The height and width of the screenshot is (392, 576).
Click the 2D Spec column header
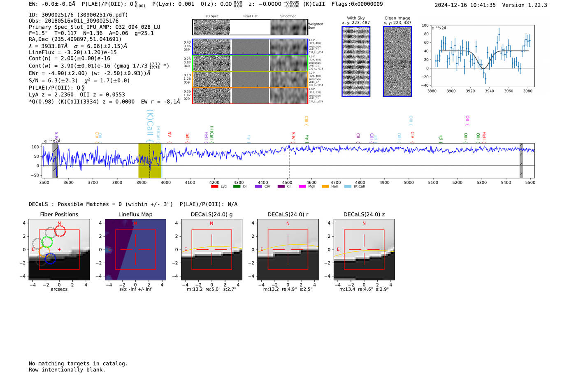point(212,16)
